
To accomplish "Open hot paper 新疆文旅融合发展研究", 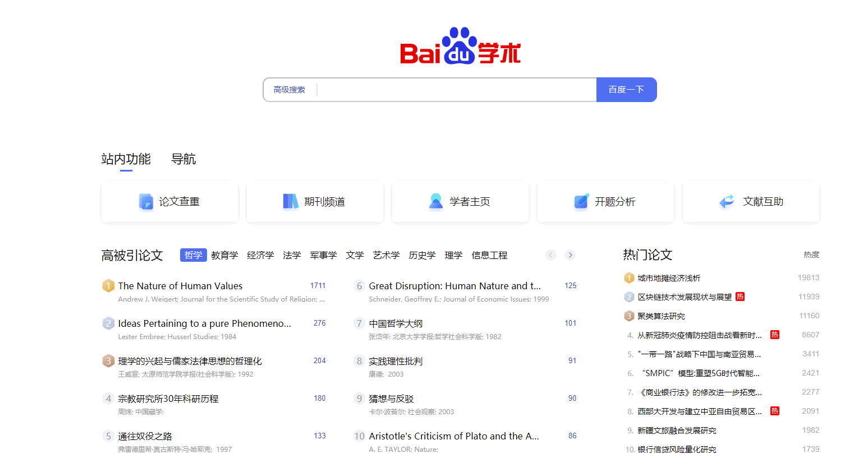I will click(x=677, y=430).
